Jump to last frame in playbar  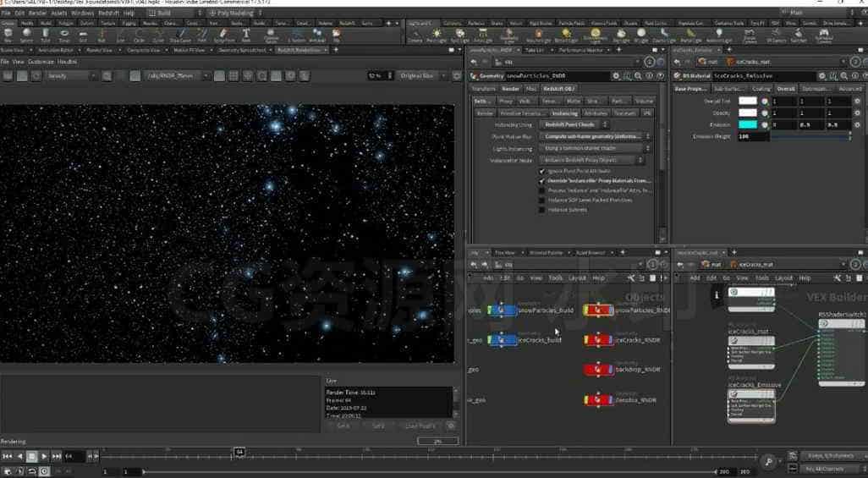click(57, 456)
